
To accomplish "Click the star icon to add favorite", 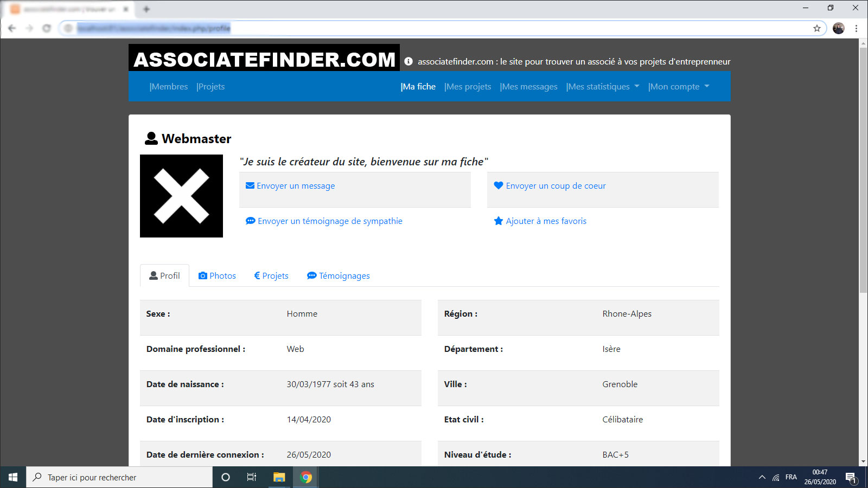I will [x=499, y=221].
